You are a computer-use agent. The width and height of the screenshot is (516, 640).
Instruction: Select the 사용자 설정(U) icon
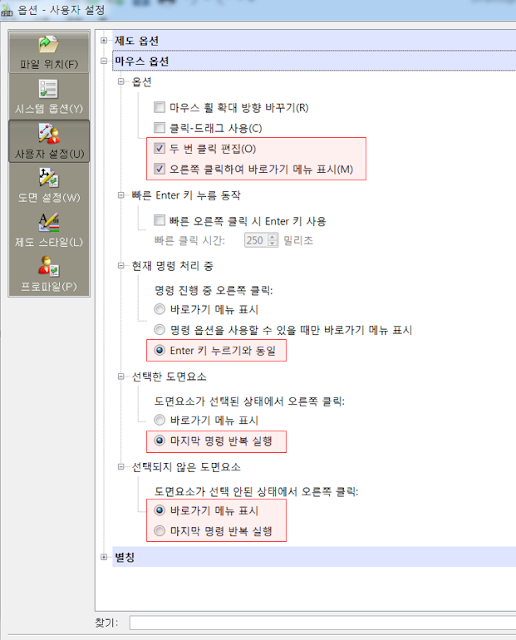49,141
